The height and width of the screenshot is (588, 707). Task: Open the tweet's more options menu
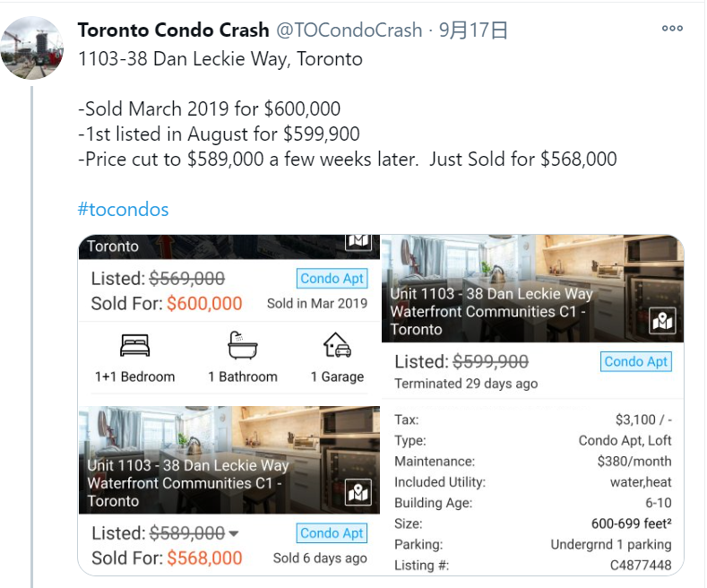[x=672, y=29]
